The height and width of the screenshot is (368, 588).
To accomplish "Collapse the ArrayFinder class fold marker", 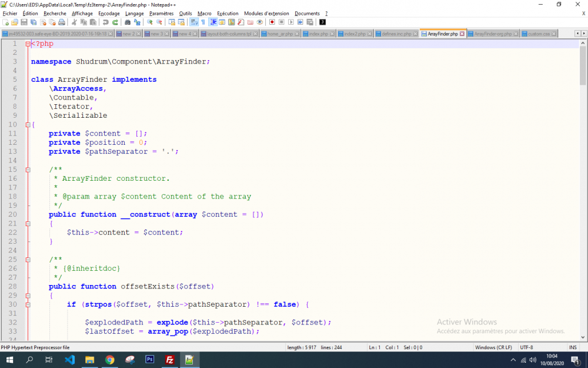I will (x=28, y=124).
